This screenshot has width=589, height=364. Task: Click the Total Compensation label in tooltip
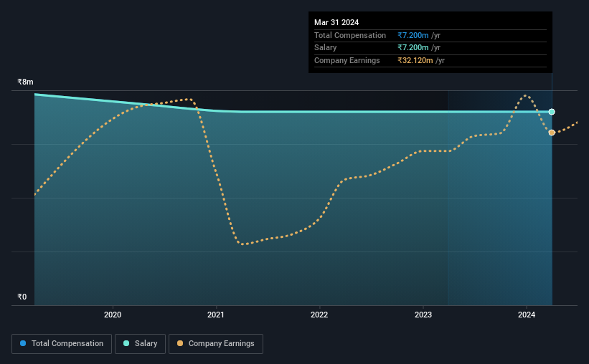[x=349, y=35]
